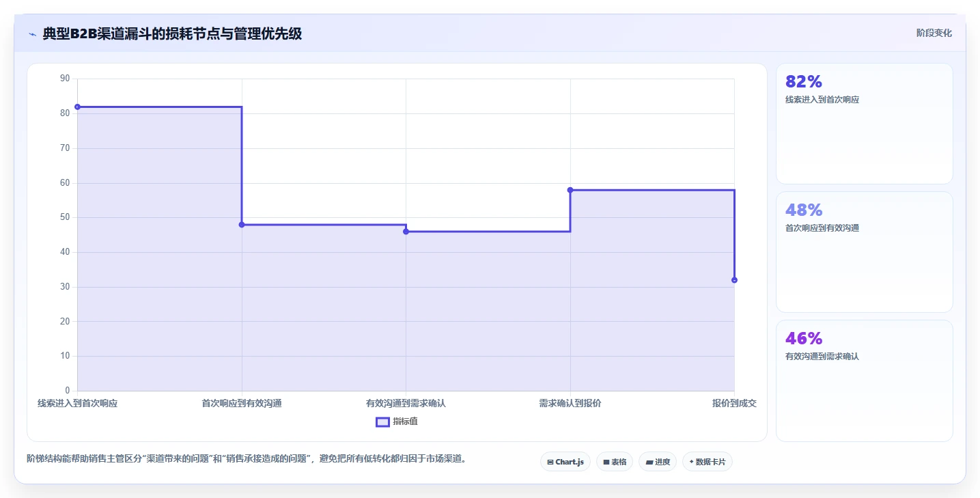980x498 pixels.
Task: Click x-axis label 有效沟通到需求确认
Action: tap(406, 404)
